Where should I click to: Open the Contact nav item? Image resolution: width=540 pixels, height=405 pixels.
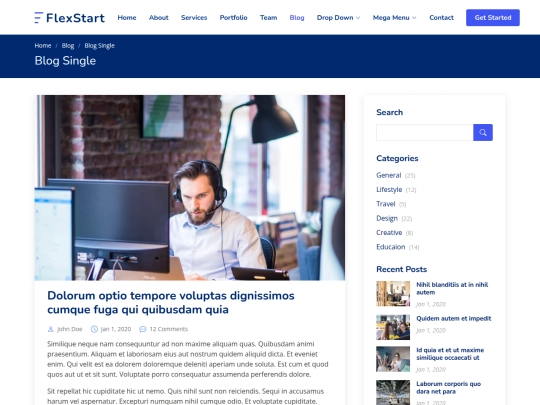pos(441,18)
